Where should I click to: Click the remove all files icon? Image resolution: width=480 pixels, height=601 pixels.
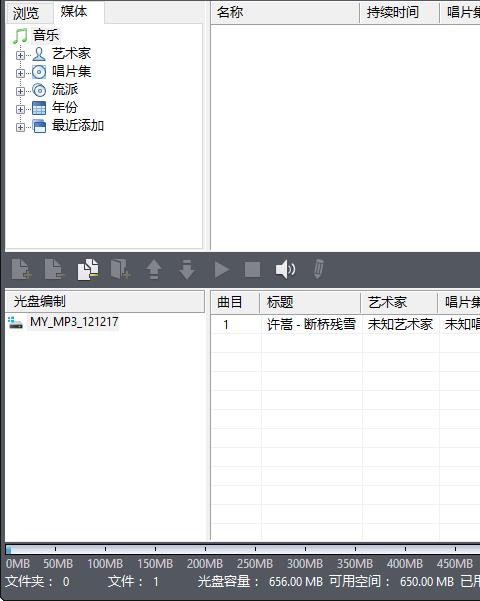tap(88, 269)
